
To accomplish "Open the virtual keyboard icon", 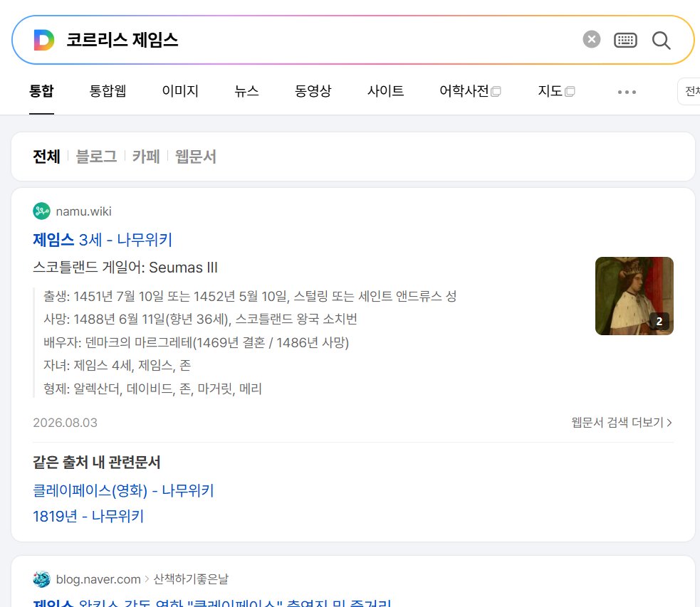I will pos(625,40).
